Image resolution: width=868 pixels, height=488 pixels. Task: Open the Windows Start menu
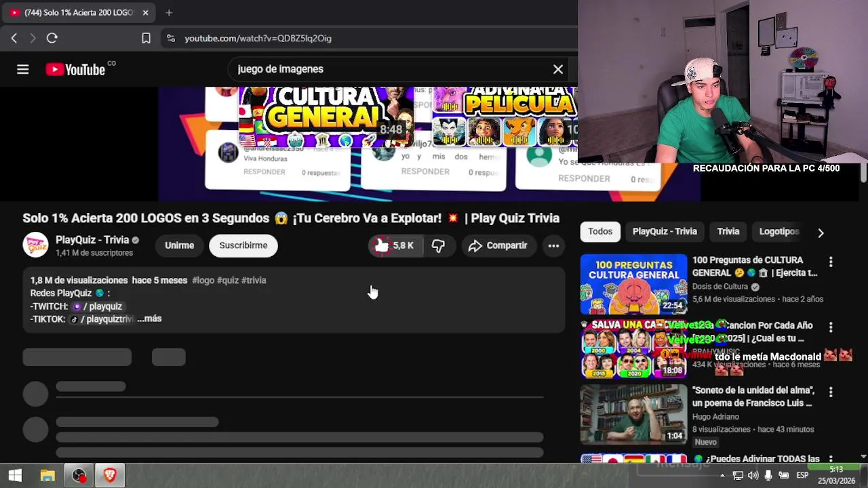[15, 476]
